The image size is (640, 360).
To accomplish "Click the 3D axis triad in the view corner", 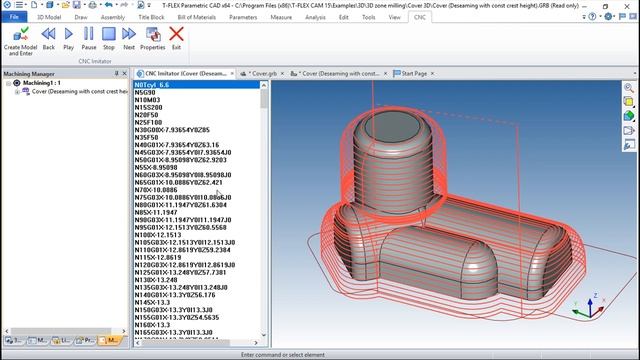I will 589,308.
